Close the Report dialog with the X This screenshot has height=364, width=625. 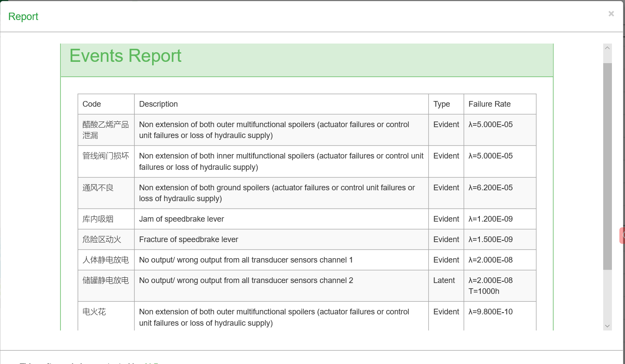click(611, 14)
